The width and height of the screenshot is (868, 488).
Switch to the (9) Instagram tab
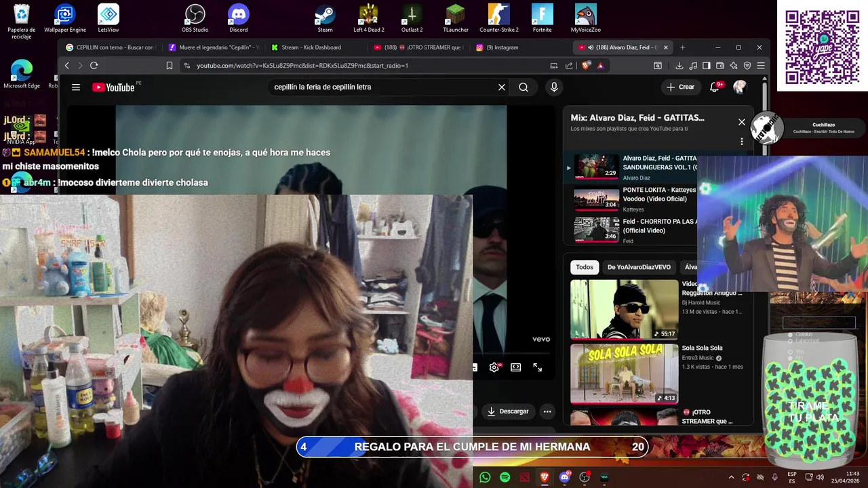coord(522,47)
